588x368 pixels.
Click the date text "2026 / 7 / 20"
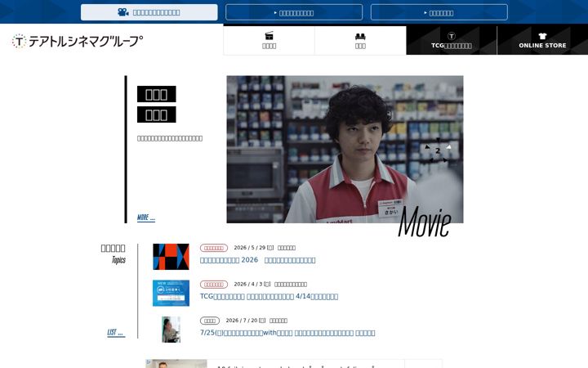tap(242, 321)
